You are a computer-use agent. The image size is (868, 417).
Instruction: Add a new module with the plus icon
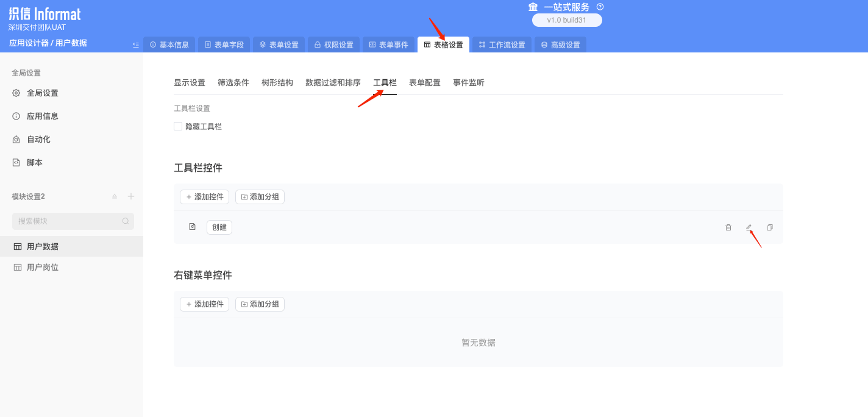(x=130, y=196)
